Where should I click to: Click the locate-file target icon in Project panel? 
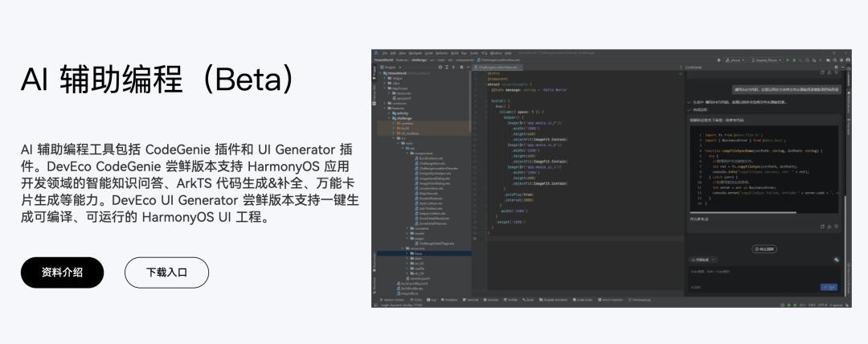[x=440, y=67]
